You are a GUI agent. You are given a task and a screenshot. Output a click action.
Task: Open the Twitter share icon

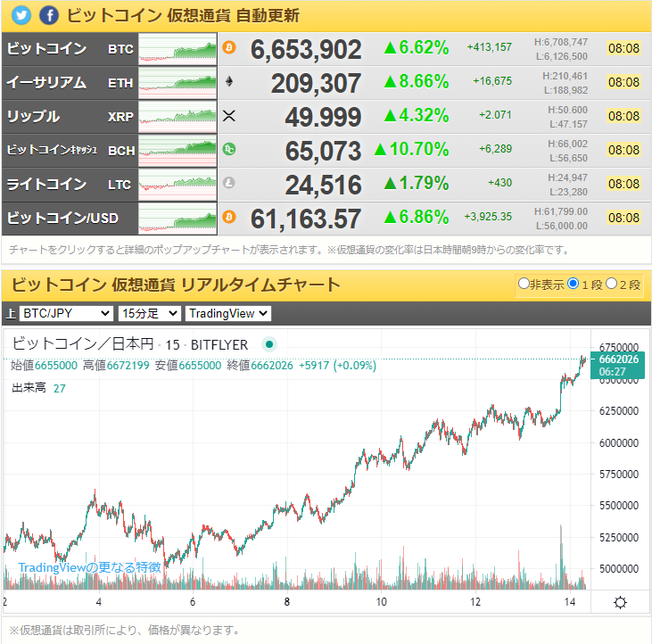(x=21, y=15)
